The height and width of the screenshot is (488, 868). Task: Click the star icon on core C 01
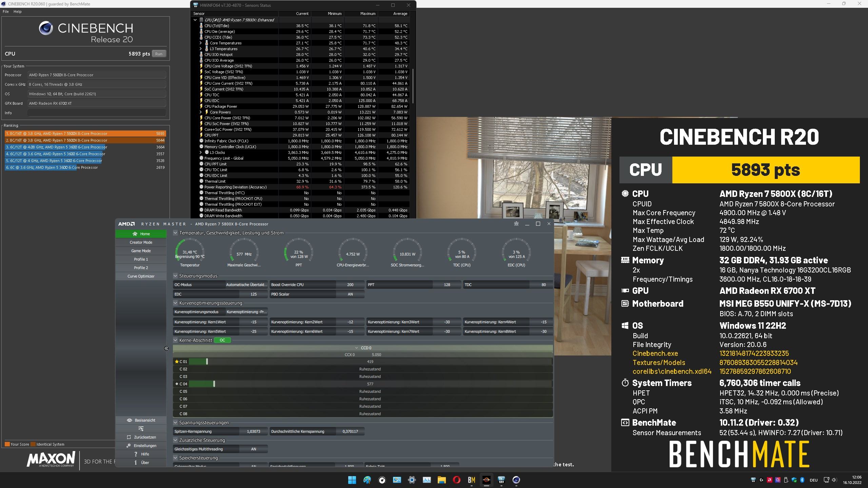pyautogui.click(x=176, y=362)
